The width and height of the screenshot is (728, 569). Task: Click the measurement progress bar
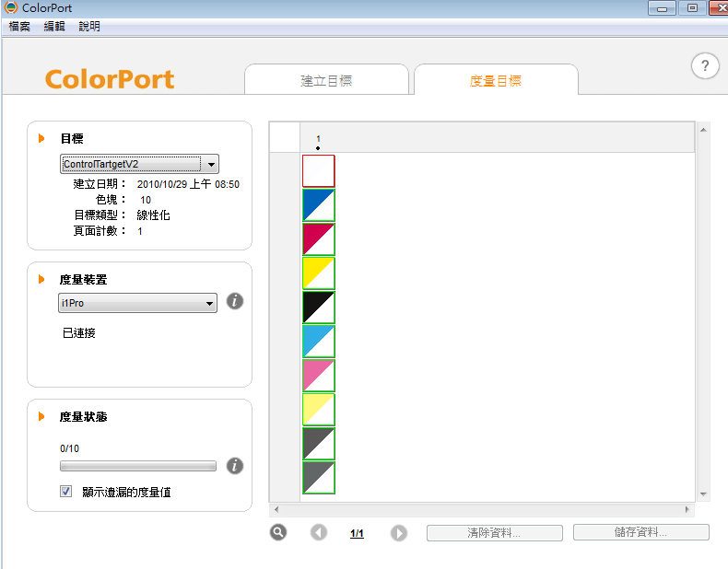(138, 466)
